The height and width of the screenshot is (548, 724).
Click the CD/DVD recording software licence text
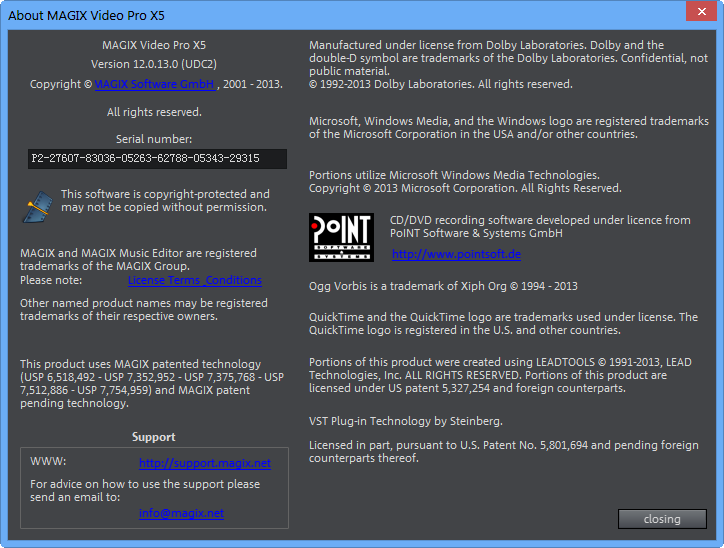pyautogui.click(x=540, y=227)
